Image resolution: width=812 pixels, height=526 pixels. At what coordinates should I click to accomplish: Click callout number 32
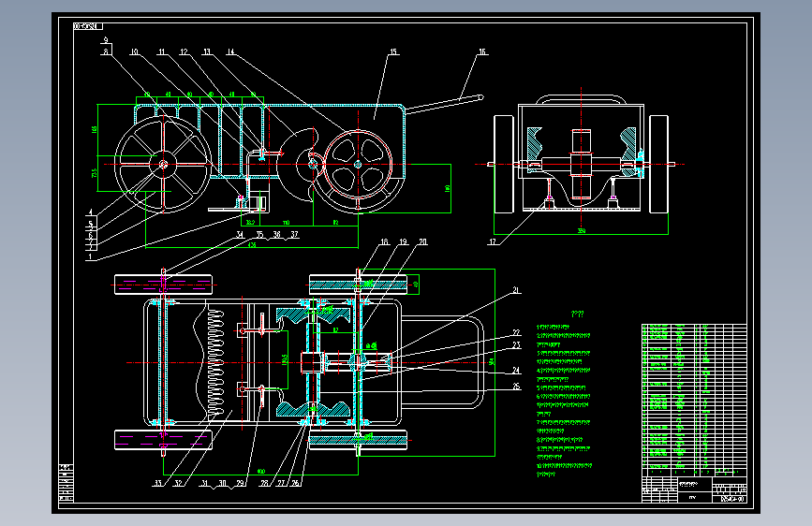178,483
